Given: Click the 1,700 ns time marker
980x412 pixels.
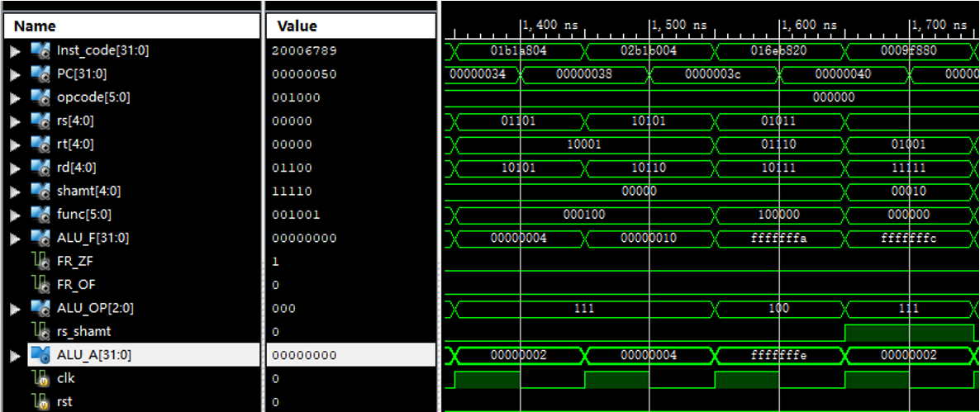Looking at the screenshot, I should [940, 26].
